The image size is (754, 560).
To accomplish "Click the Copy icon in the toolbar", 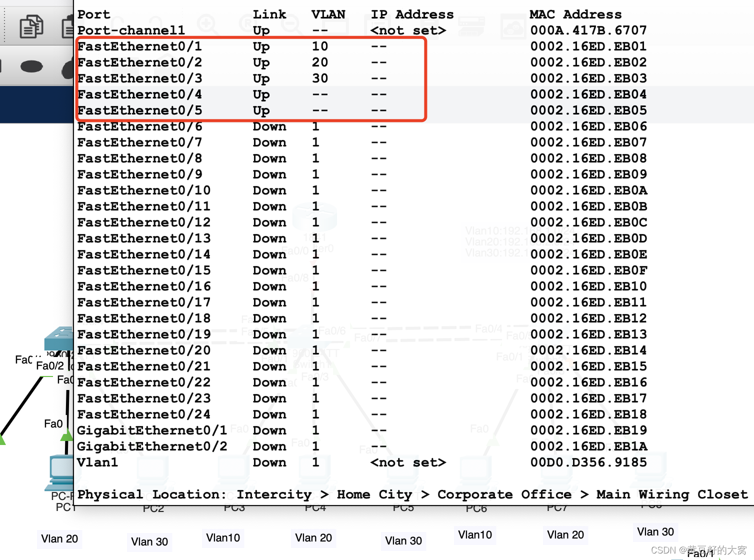I will pyautogui.click(x=31, y=26).
